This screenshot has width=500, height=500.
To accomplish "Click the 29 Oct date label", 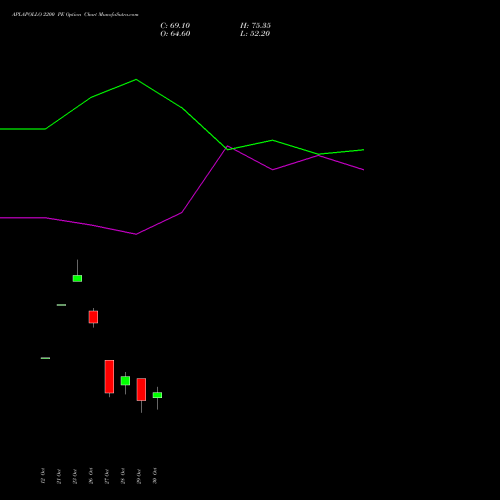I will click(139, 476).
